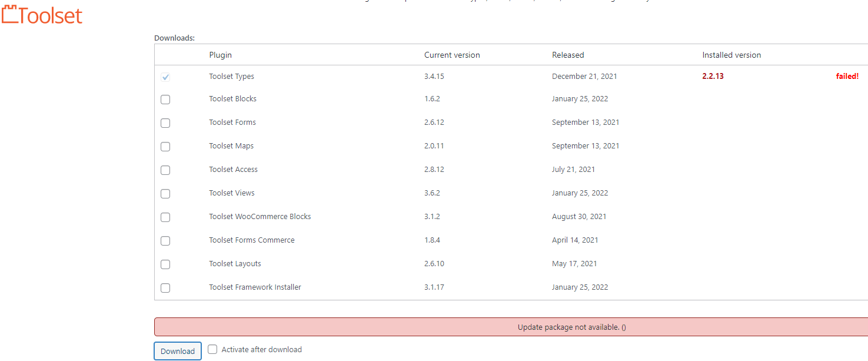Image resolution: width=868 pixels, height=361 pixels.
Task: Click the Installed version column header
Action: [731, 55]
